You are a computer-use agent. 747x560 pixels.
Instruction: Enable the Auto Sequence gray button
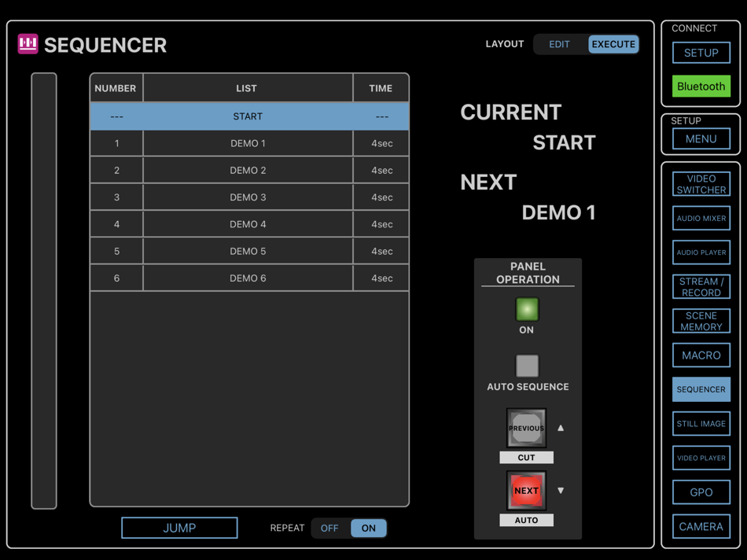coord(527,366)
